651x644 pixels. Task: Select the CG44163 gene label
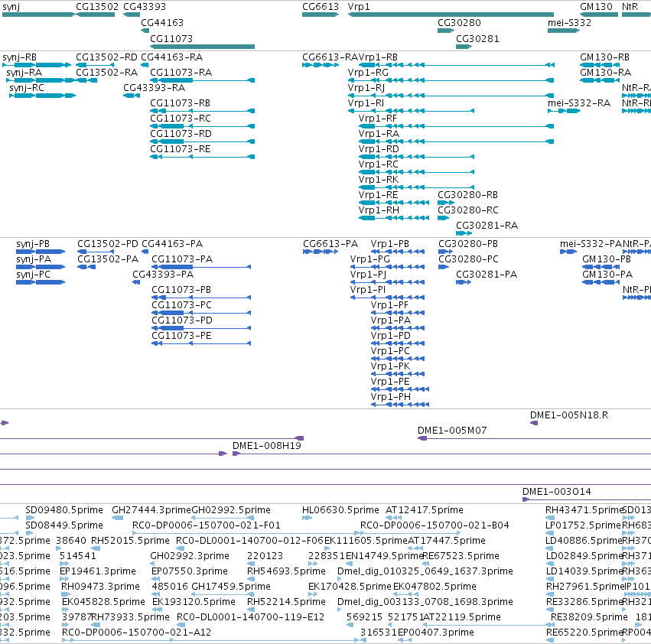tap(162, 22)
